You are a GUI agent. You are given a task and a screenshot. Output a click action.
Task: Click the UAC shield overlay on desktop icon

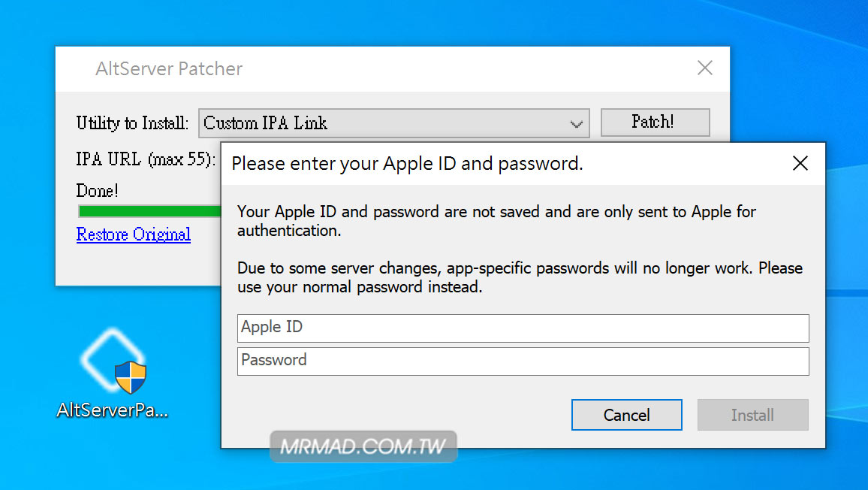click(131, 377)
